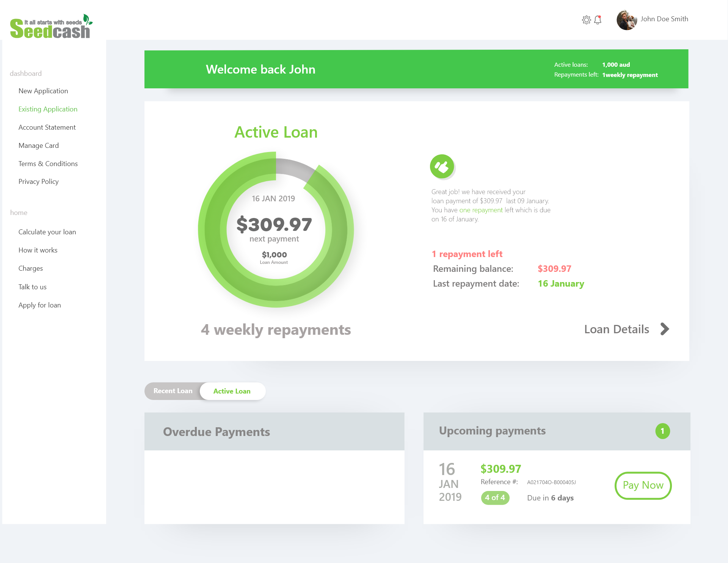Open the settings gear icon
Screen dimensions: 728x563
[x=586, y=20]
